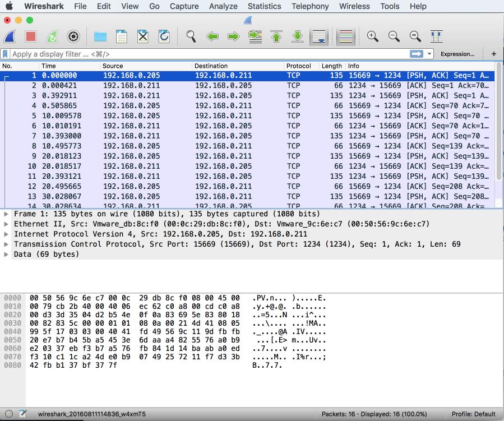
Task: Stop the running capture
Action: coord(30,36)
